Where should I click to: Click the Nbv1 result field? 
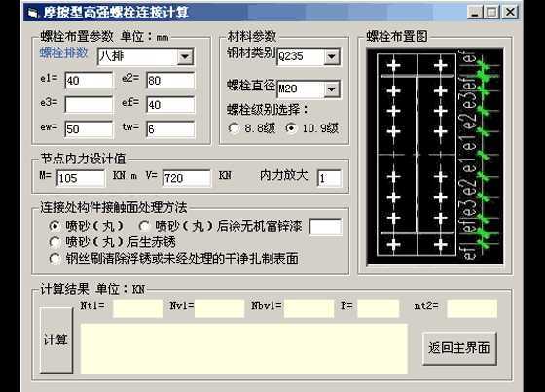[309, 308]
